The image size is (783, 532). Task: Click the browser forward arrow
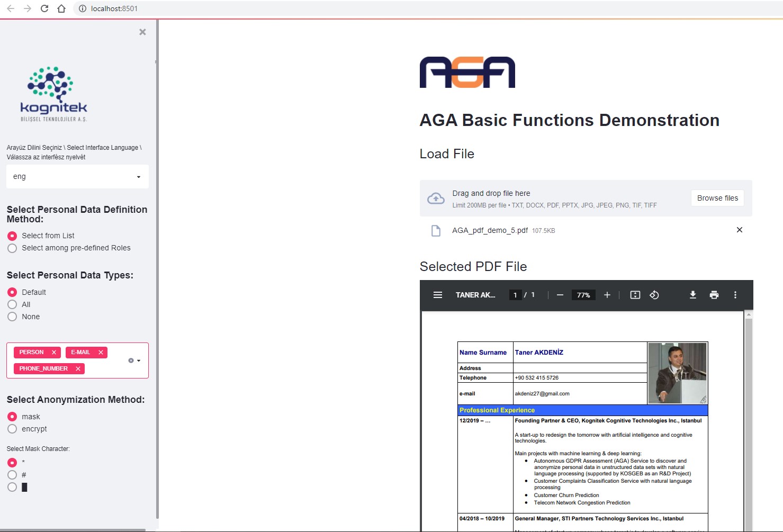tap(28, 8)
